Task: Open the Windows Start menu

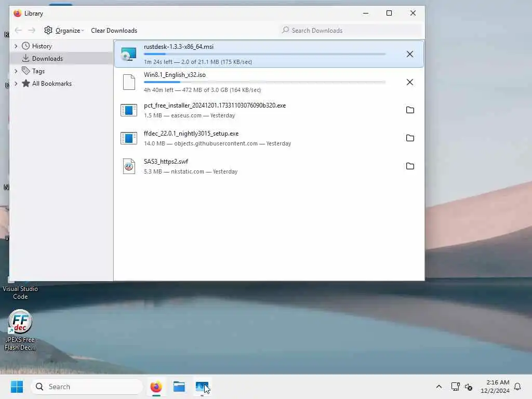Action: point(17,387)
